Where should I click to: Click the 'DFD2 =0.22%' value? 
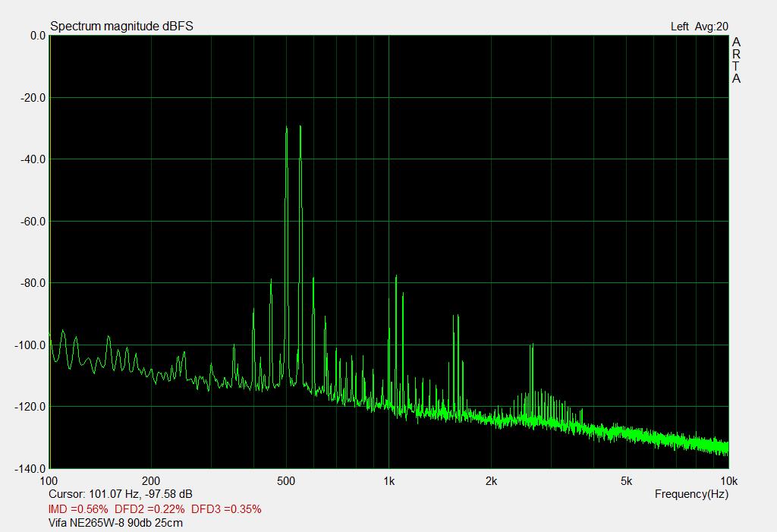pyautogui.click(x=149, y=508)
